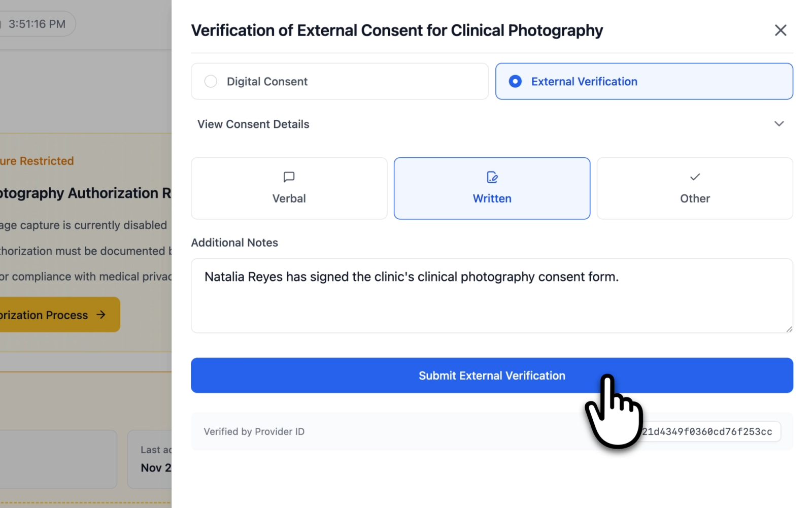Screen dimensions: 812x508
Task: Click the chevron icon beside View Consent Details
Action: [780, 123]
